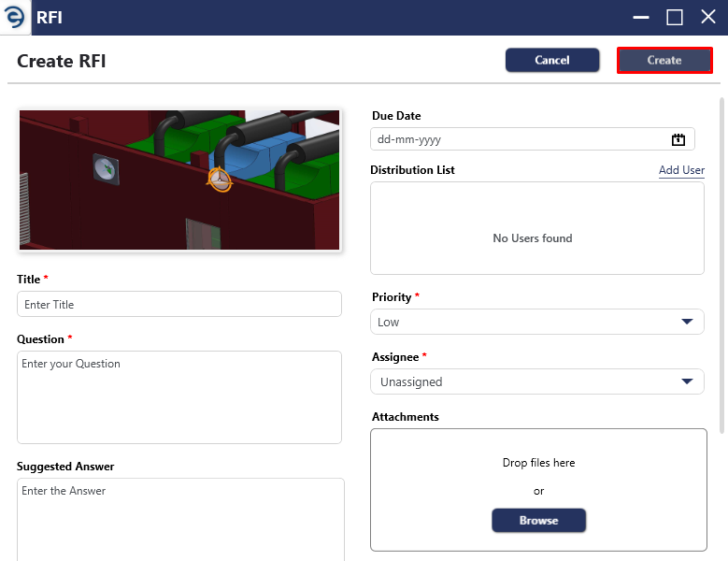Click the Add User link
This screenshot has width=728, height=561.
pos(681,170)
